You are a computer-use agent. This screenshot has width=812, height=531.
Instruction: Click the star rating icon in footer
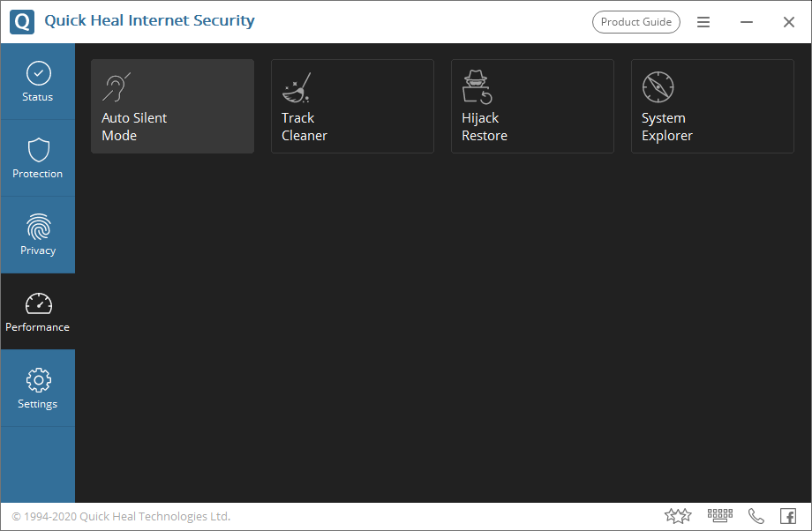(x=678, y=516)
